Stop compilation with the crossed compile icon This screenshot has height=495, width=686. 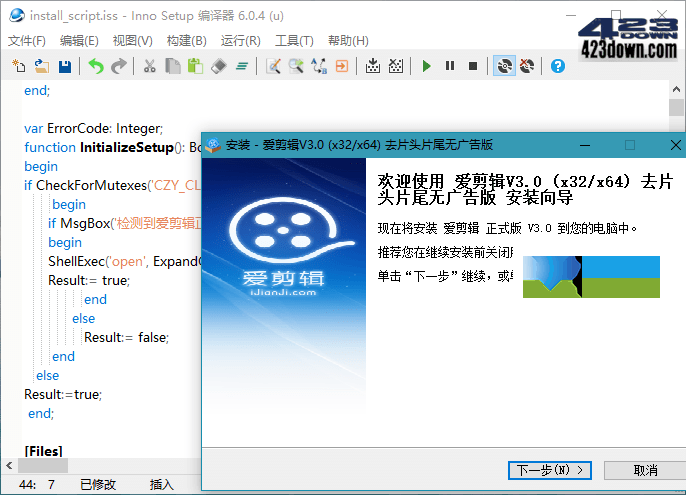tap(396, 66)
